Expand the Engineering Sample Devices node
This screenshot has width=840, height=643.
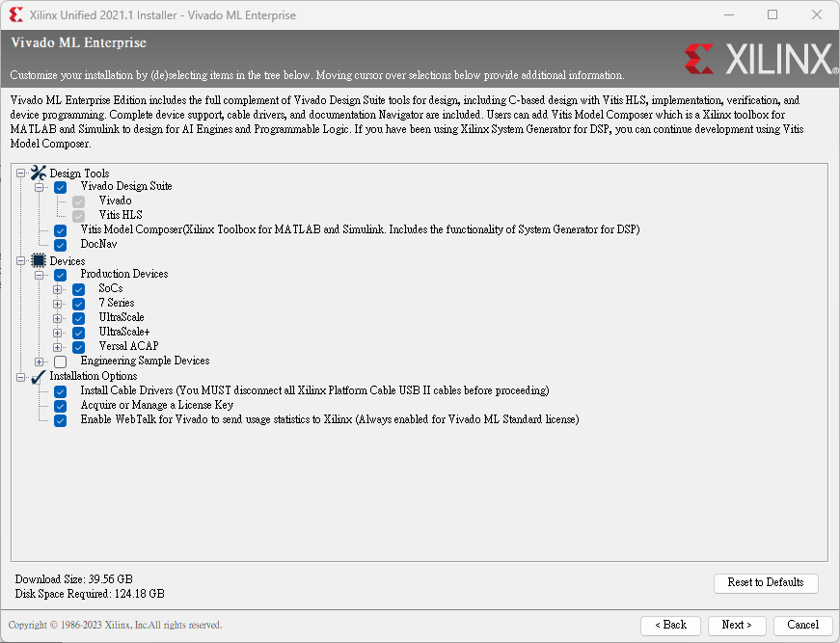coord(40,362)
